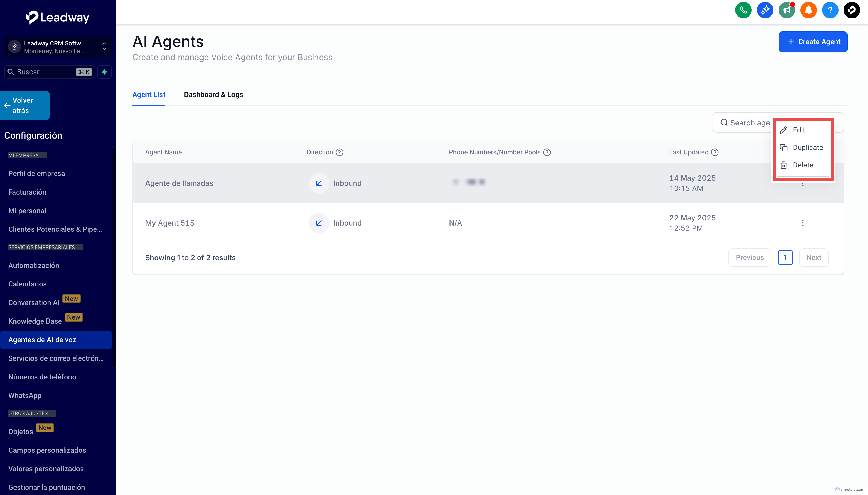868x495 pixels.
Task: Choose Duplicate in the agent menu
Action: click(808, 148)
